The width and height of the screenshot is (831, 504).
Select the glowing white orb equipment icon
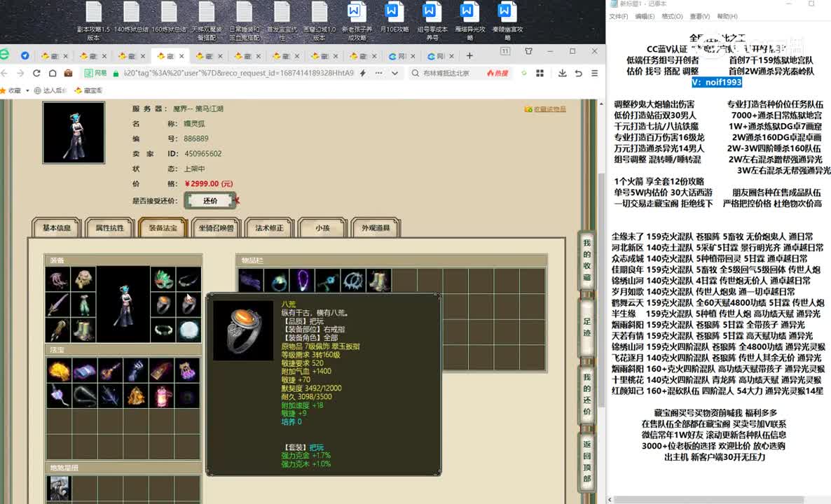(188, 330)
